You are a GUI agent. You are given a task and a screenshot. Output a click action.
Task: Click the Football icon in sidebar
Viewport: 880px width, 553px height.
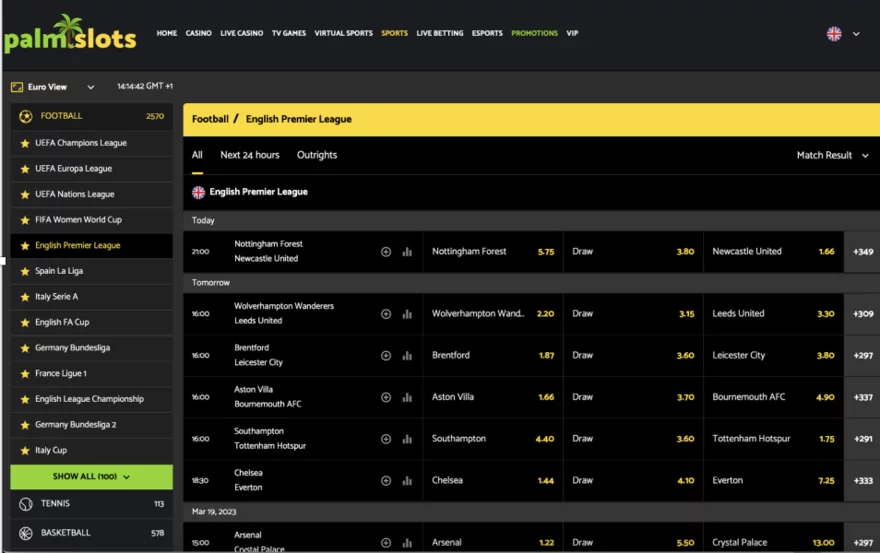(26, 116)
